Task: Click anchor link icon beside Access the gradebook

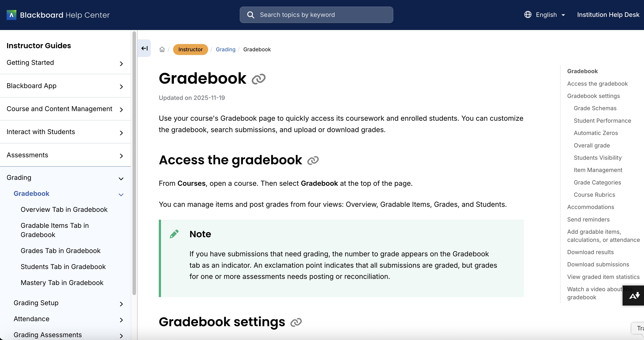Action: 313,161
